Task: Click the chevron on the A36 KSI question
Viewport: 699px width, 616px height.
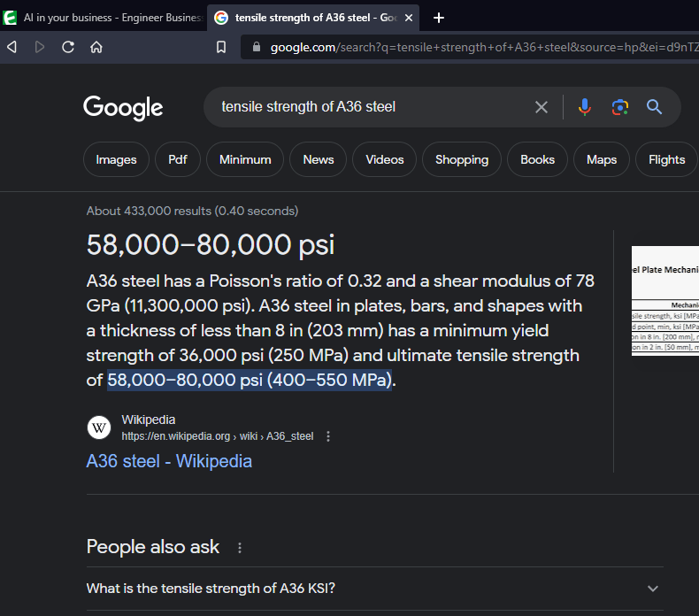Action: coord(653,589)
